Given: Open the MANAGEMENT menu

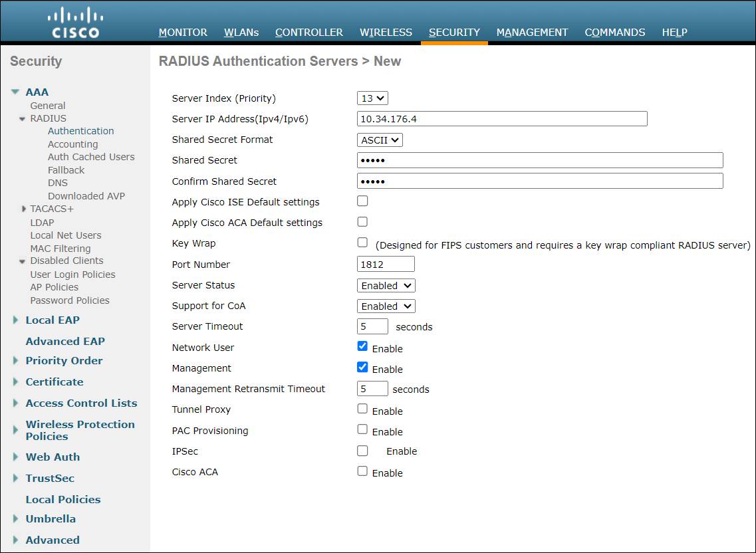Looking at the screenshot, I should (x=532, y=32).
